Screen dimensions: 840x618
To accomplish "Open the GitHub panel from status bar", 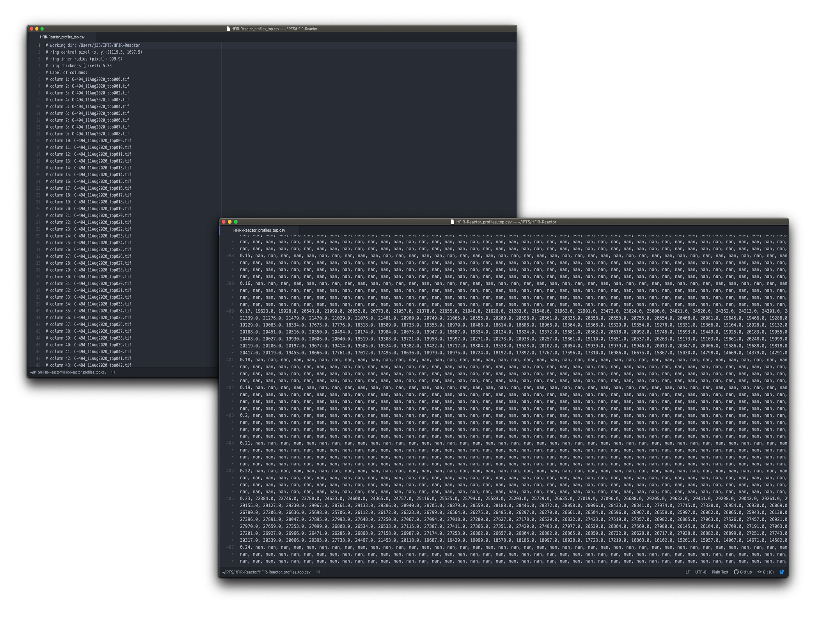I will 743,572.
